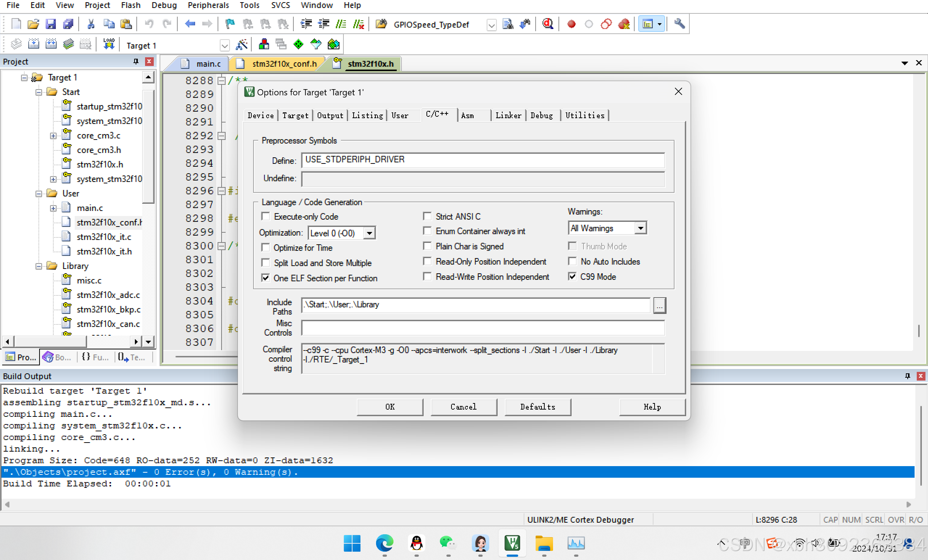Collapse the Library folder in project tree
This screenshot has width=928, height=560.
(x=38, y=266)
